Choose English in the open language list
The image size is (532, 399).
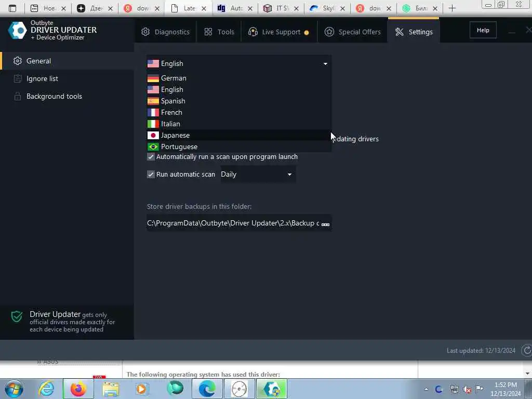click(239, 89)
